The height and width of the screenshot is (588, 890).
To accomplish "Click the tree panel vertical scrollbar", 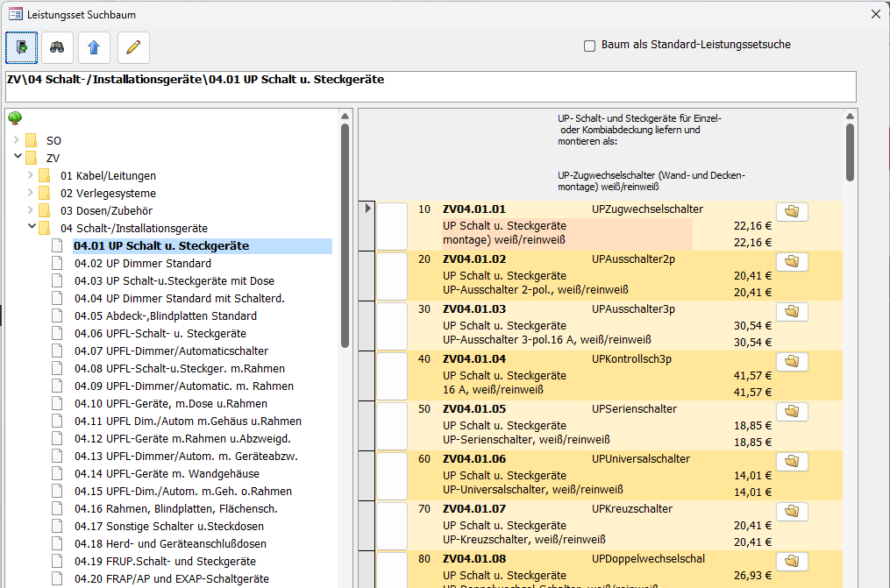I will pyautogui.click(x=345, y=237).
